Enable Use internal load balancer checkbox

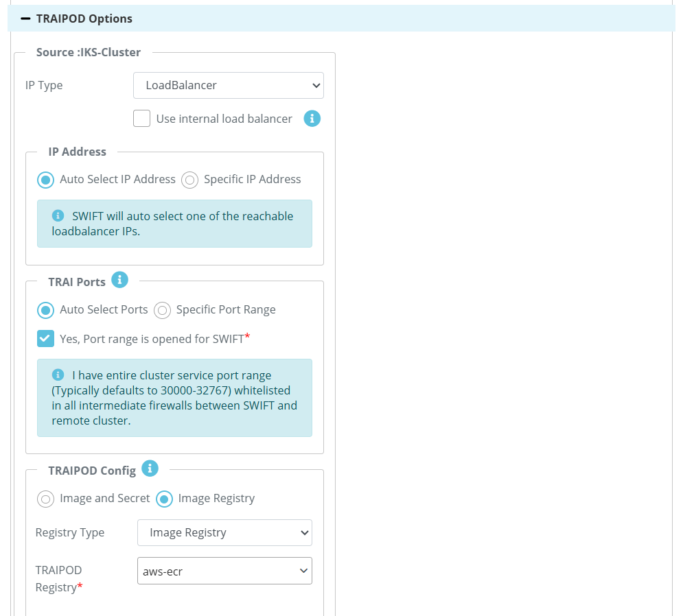tap(141, 119)
